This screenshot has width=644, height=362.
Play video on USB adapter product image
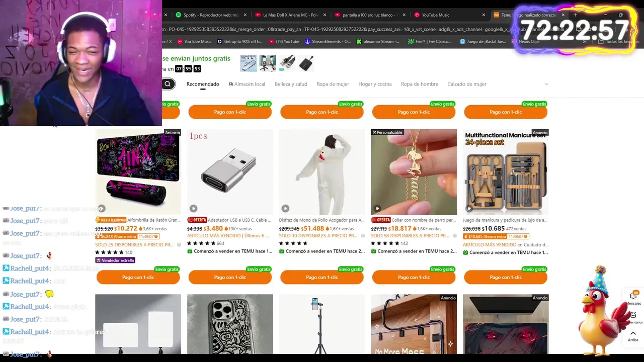[193, 208]
